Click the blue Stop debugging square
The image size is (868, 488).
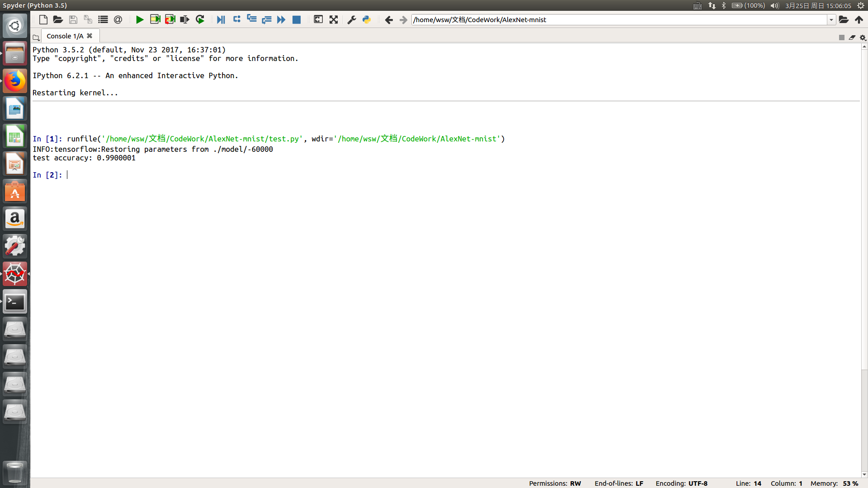click(297, 20)
